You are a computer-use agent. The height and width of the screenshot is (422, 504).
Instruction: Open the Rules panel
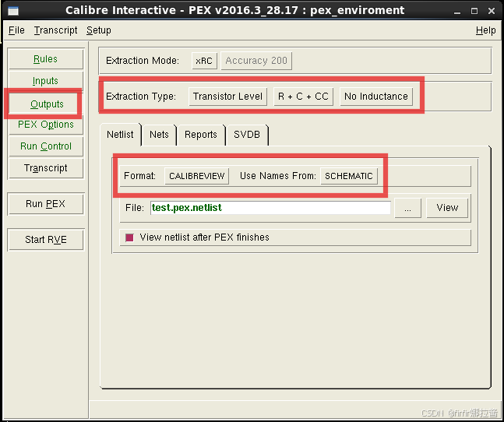tap(45, 58)
